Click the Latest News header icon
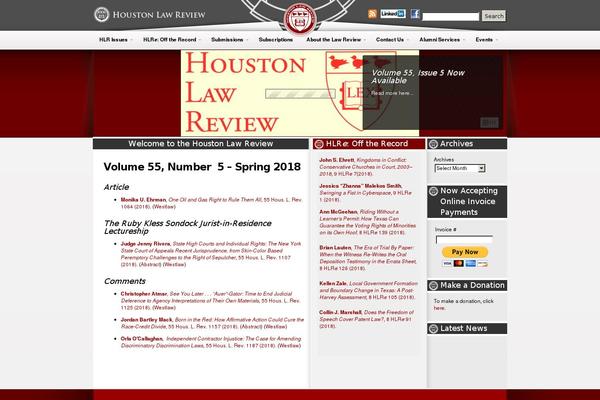Image resolution: width=600 pixels, height=400 pixels. (x=433, y=328)
